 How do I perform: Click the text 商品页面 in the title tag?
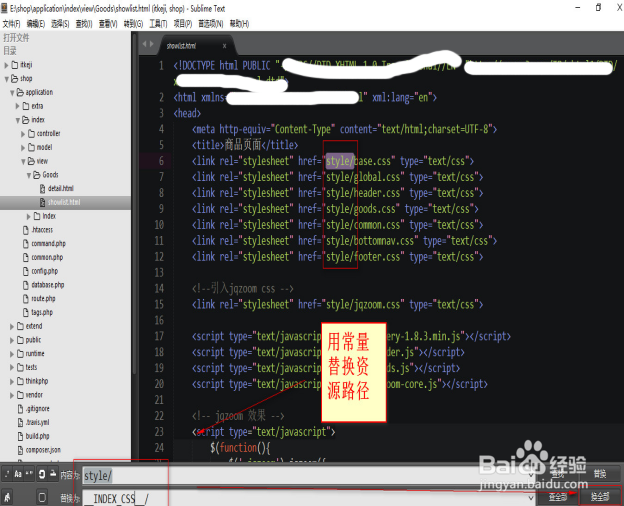point(243,145)
